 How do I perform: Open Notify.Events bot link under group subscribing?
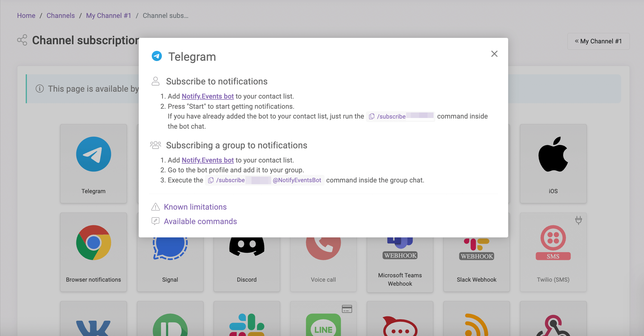pyautogui.click(x=208, y=160)
